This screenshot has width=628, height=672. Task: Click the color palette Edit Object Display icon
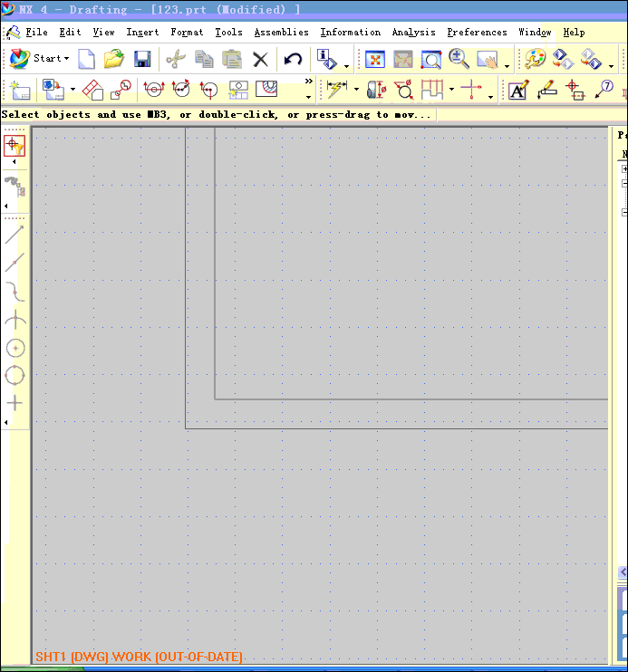535,59
